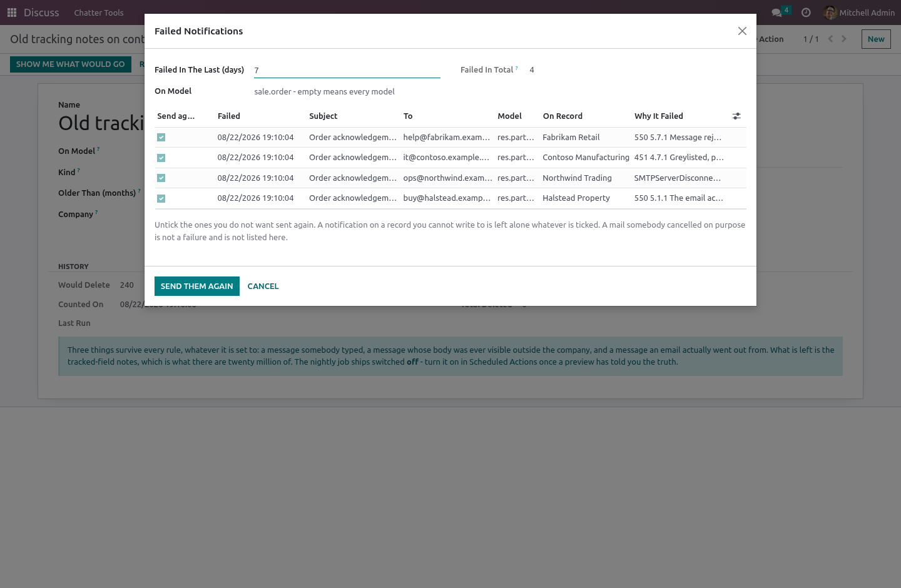
Task: Close the Failed Notifications dialog
Action: (x=742, y=31)
